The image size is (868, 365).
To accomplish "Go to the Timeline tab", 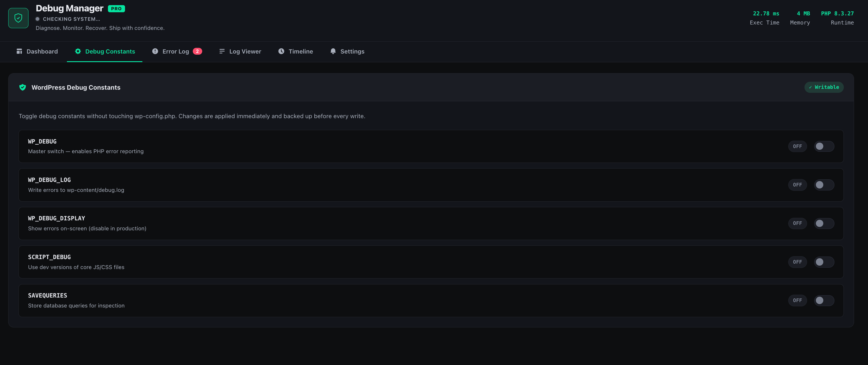I will [296, 52].
